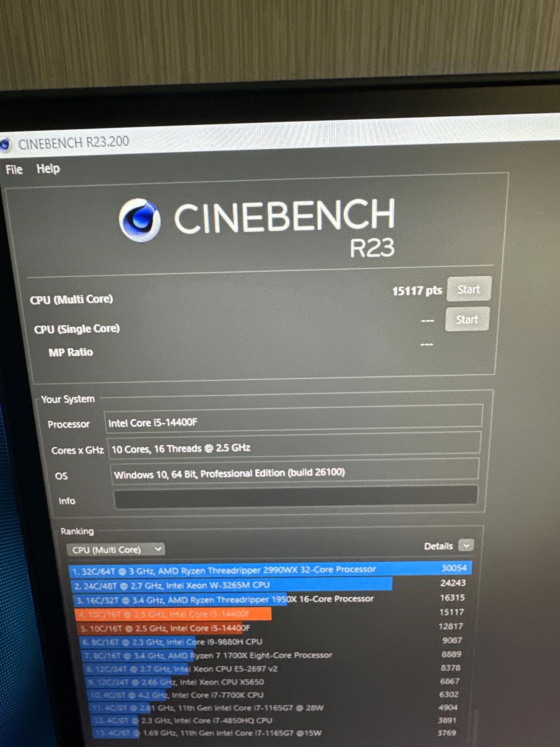The width and height of the screenshot is (560, 747).
Task: Click the Processor field Intel Core i5-14400F
Action: (x=293, y=422)
